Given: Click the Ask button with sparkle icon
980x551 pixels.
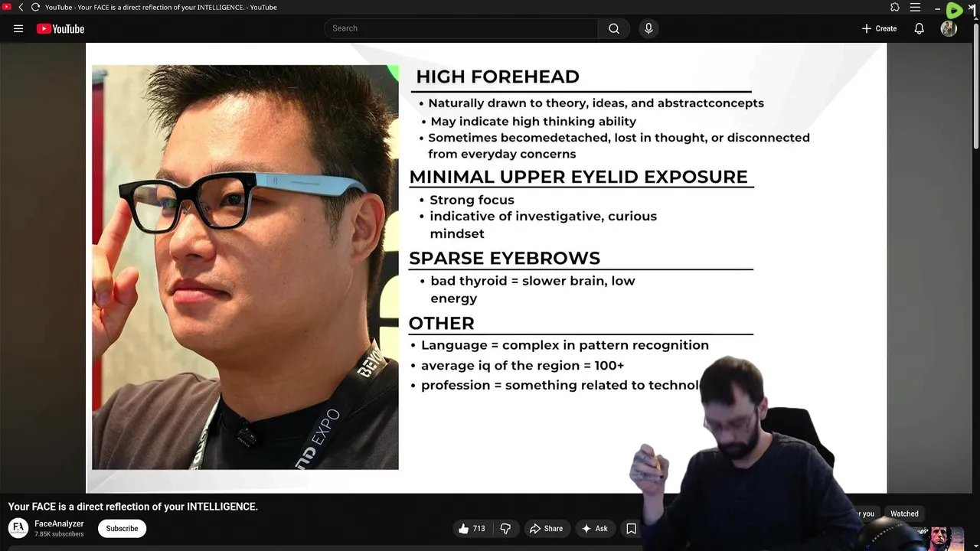Looking at the screenshot, I should click(x=595, y=528).
